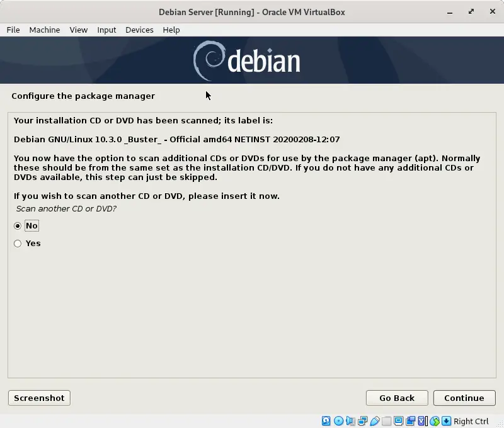Open the Machine menu
The width and height of the screenshot is (504, 428).
[x=45, y=30]
